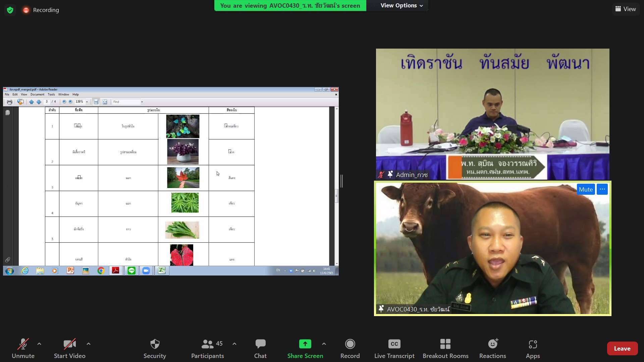Go to next page with down arrow
Image resolution: width=644 pixels, height=362 pixels.
tap(39, 102)
